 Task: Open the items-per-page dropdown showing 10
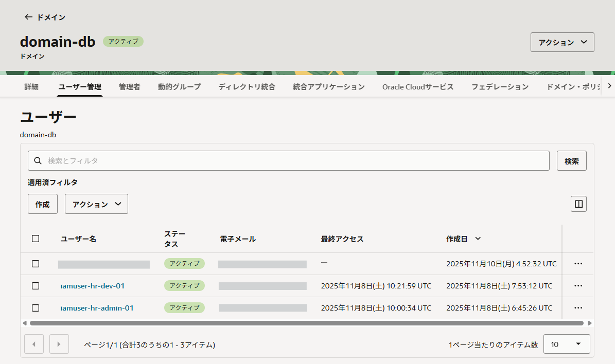[567, 343]
